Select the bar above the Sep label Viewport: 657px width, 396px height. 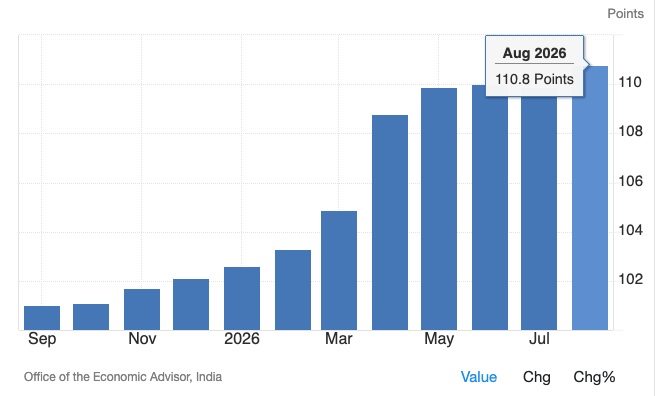42,318
